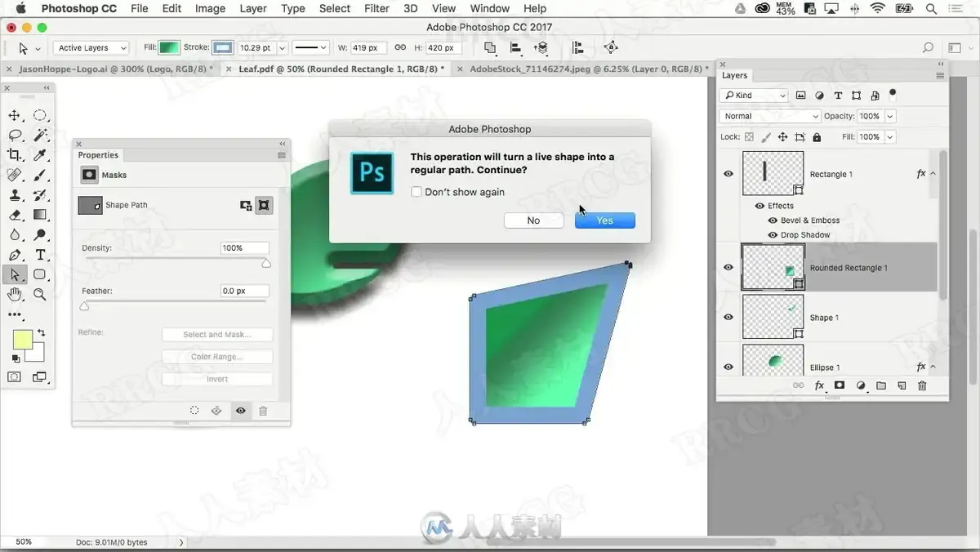The height and width of the screenshot is (552, 980).
Task: Select the Brush tool
Action: 39,175
